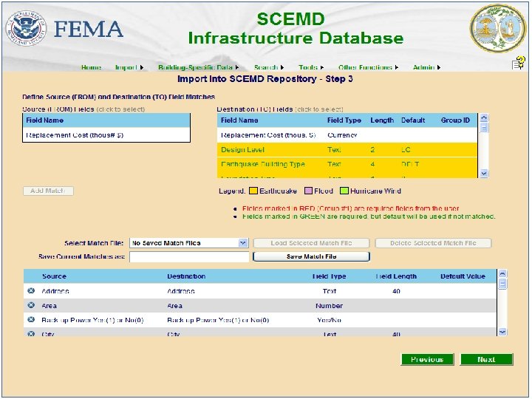Click the South Carolina state seal

coord(498,28)
